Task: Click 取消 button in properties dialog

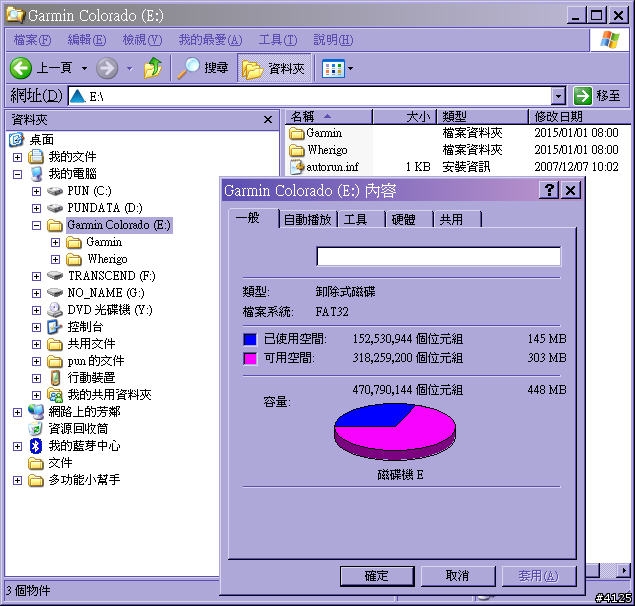Action: (x=458, y=576)
